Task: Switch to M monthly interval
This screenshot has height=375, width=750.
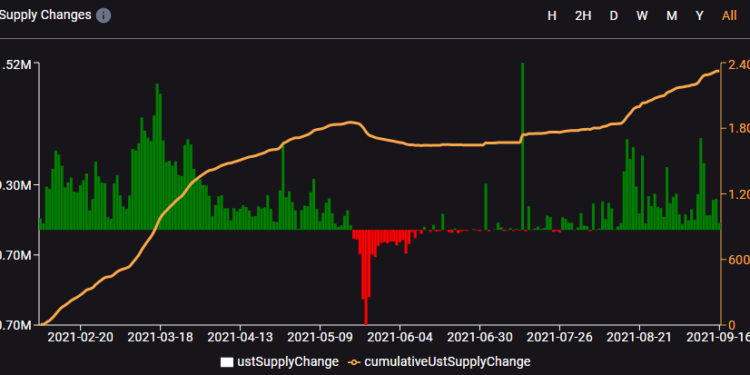Action: 672,16
